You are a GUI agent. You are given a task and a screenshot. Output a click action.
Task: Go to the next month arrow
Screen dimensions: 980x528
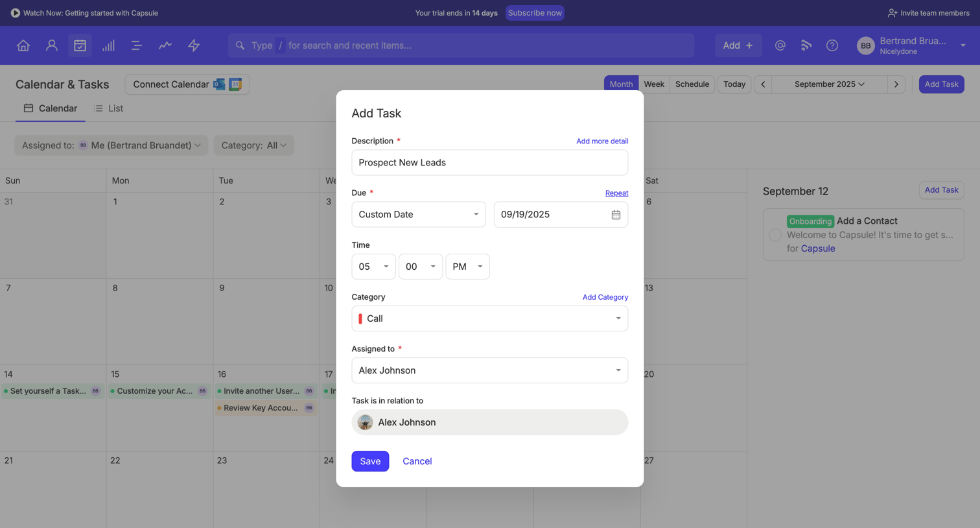click(x=896, y=84)
